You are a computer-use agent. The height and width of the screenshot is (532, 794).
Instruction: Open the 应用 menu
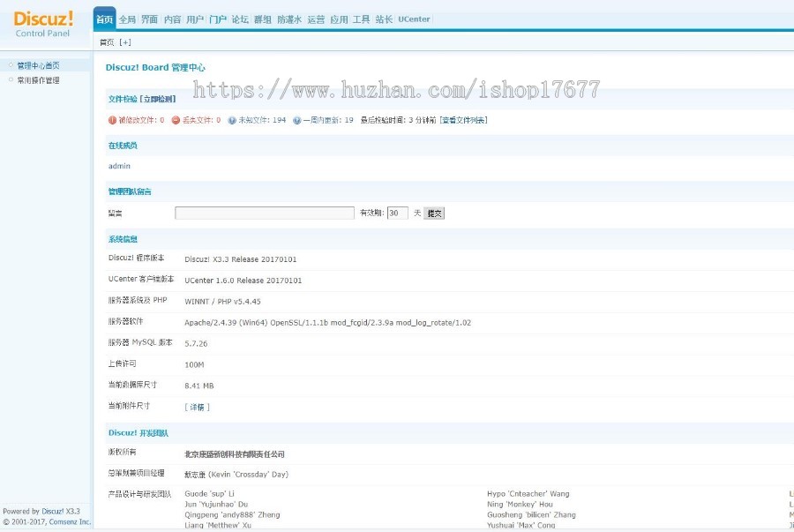coord(339,19)
